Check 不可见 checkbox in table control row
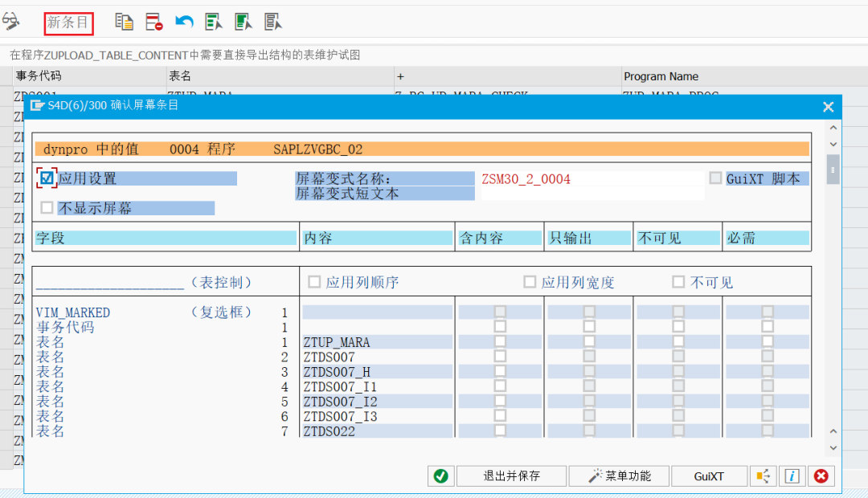The height and width of the screenshot is (498, 868). (678, 282)
